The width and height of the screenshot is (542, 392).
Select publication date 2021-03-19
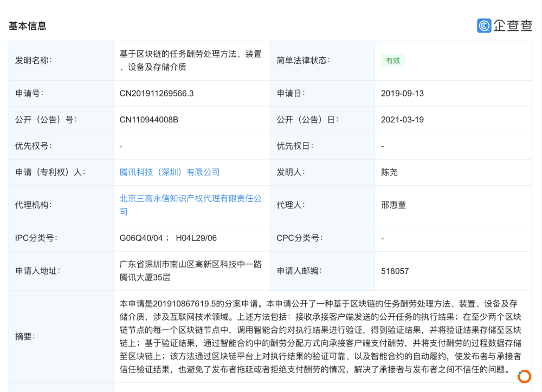[x=402, y=120]
